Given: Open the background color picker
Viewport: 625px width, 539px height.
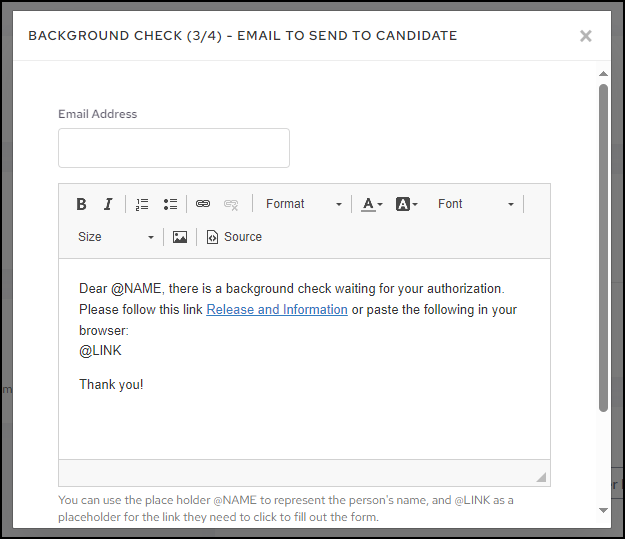Looking at the screenshot, I should point(407,204).
